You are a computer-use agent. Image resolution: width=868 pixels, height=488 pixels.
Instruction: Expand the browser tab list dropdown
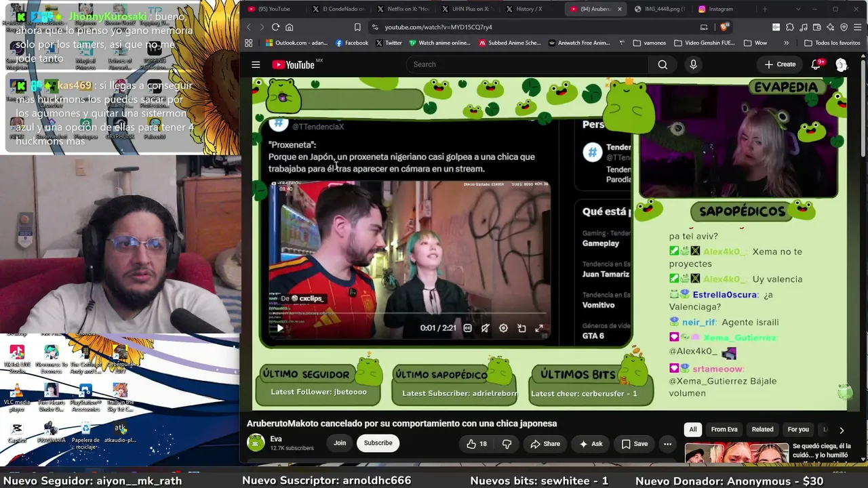797,9
